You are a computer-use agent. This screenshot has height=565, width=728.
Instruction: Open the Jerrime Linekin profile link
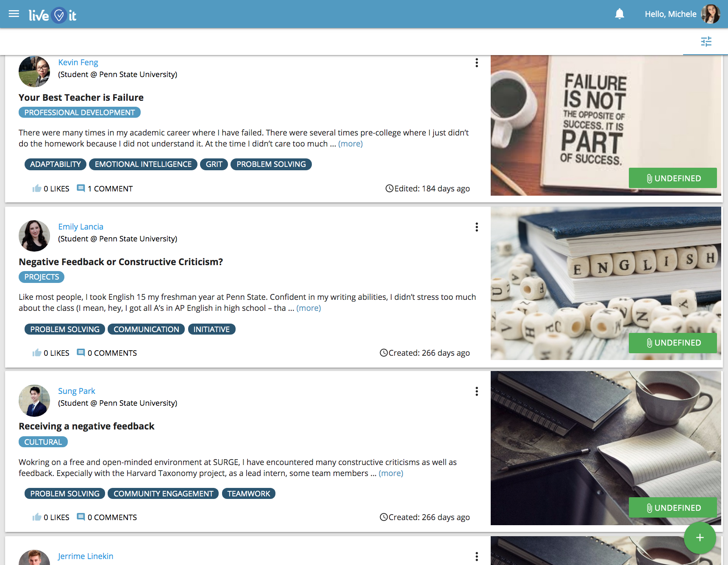[86, 556]
